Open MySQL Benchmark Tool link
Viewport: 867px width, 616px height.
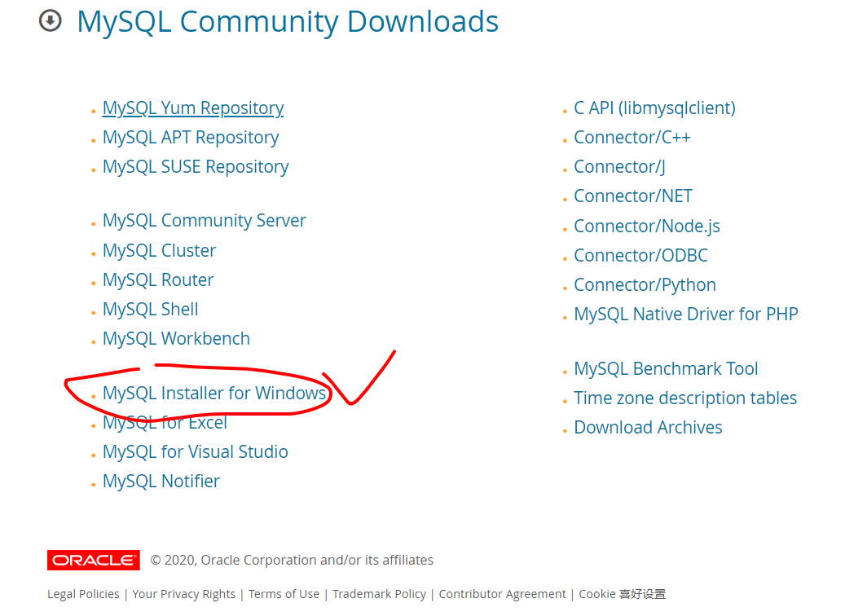click(666, 369)
